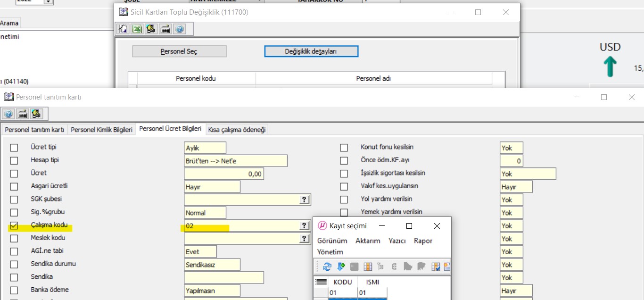This screenshot has height=300, width=644.
Task: Click the Excel export icon in Sicil Kartları toolbar
Action: coord(137,29)
